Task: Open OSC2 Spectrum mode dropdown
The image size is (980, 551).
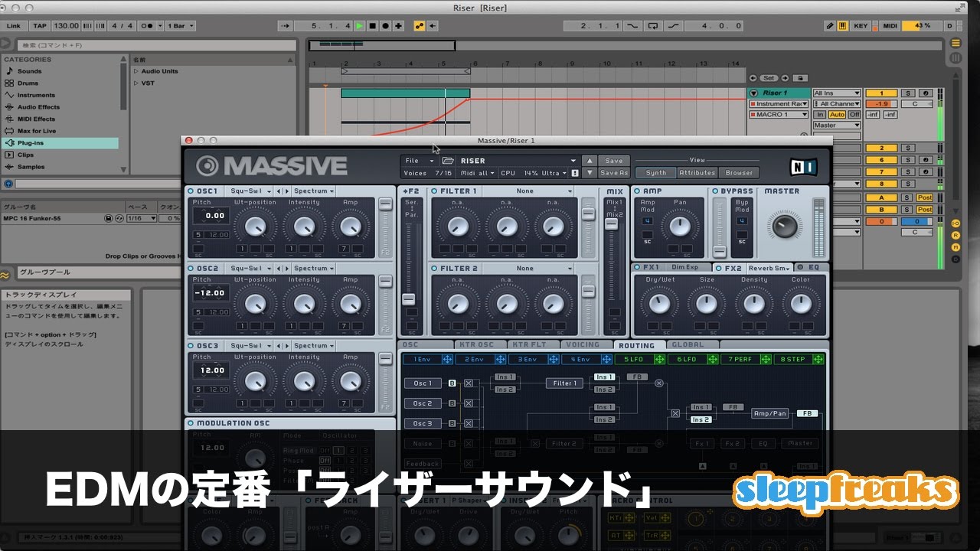Action: [314, 269]
